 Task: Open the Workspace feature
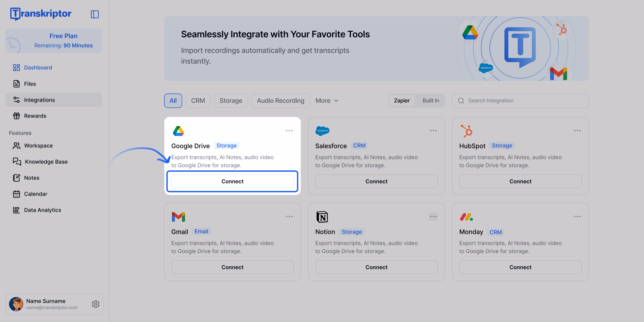pyautogui.click(x=38, y=146)
